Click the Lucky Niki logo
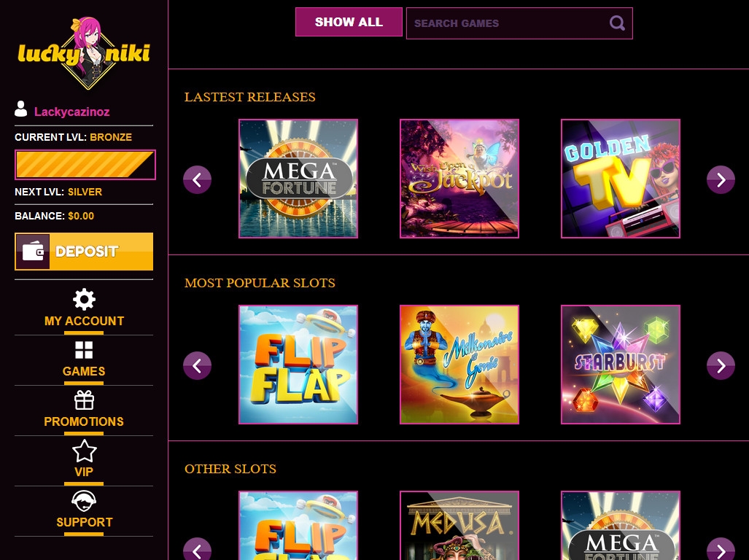Viewport: 749px width, 560px height. point(84,52)
